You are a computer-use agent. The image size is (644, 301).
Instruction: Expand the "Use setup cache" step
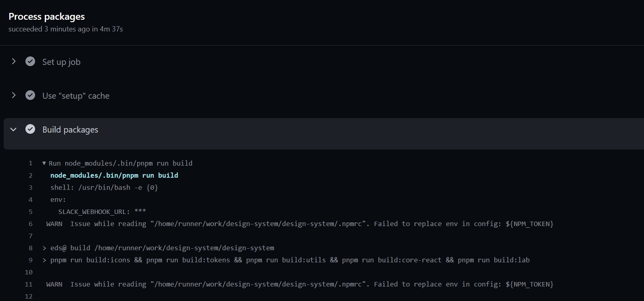point(75,95)
